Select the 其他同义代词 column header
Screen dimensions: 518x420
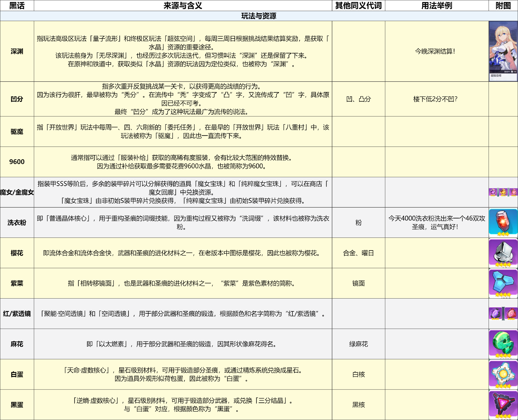tap(359, 5)
